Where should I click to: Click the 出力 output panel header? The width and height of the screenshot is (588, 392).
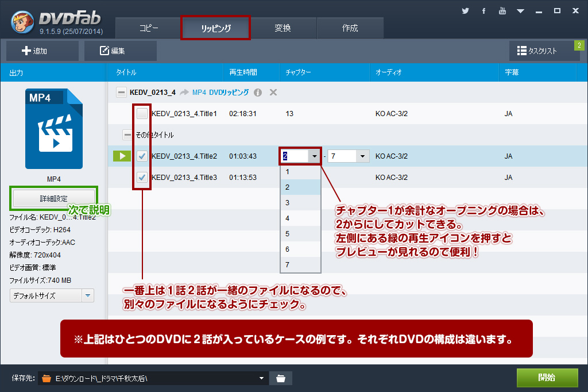pos(53,72)
